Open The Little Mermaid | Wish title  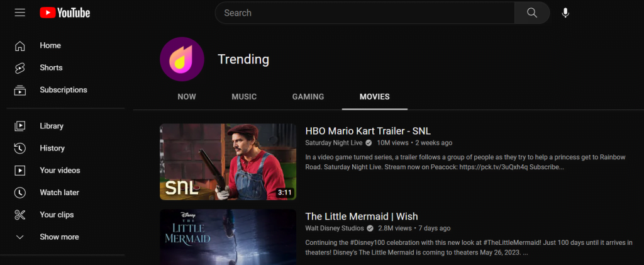[x=362, y=217]
